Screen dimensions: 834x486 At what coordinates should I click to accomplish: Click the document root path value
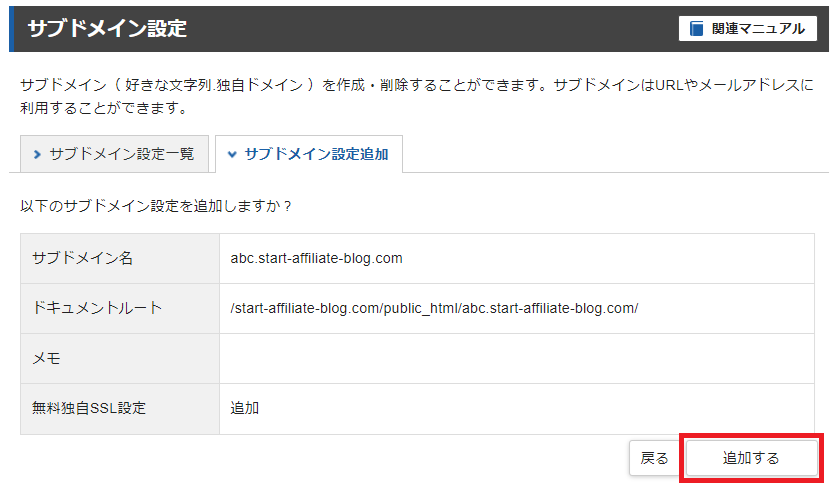click(x=434, y=308)
